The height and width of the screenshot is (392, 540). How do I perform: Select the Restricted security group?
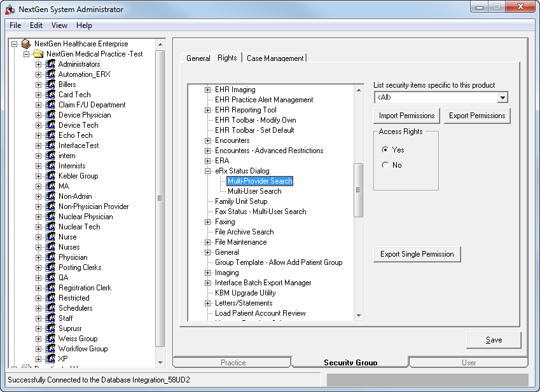click(x=74, y=298)
